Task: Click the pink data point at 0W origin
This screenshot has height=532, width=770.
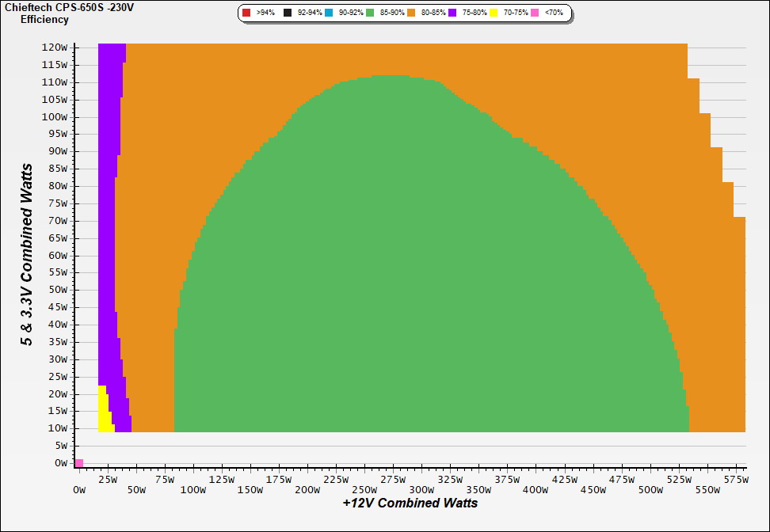Action: (79, 462)
